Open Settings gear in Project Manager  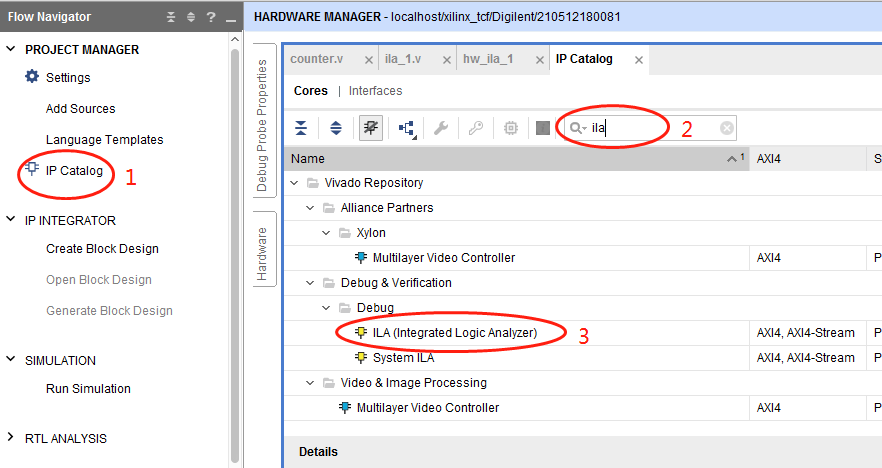pyautogui.click(x=32, y=76)
